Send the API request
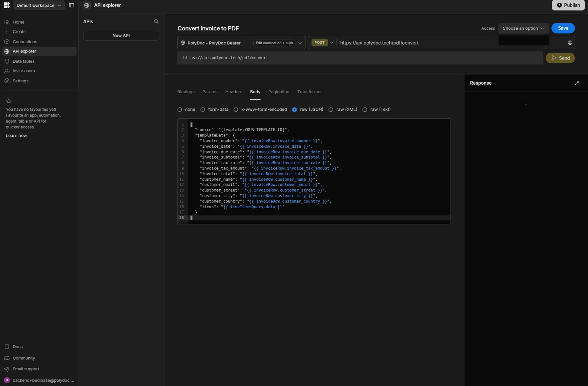588x386 pixels. point(560,58)
